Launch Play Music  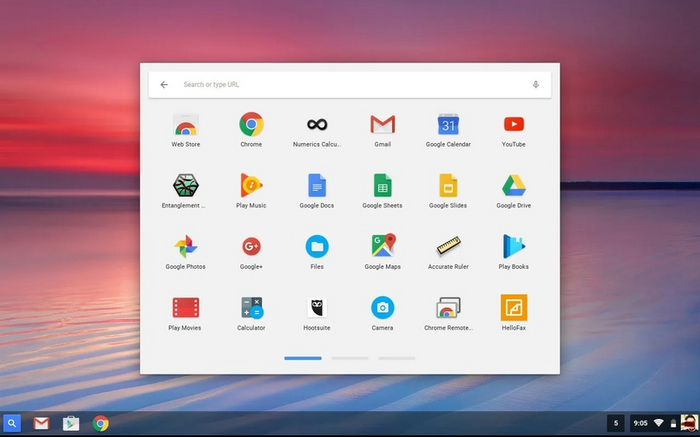251,186
